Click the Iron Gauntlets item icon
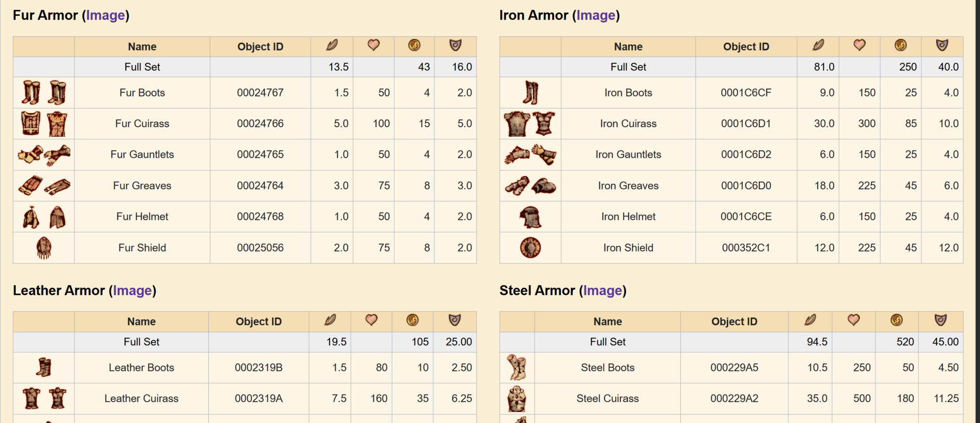 pyautogui.click(x=530, y=155)
